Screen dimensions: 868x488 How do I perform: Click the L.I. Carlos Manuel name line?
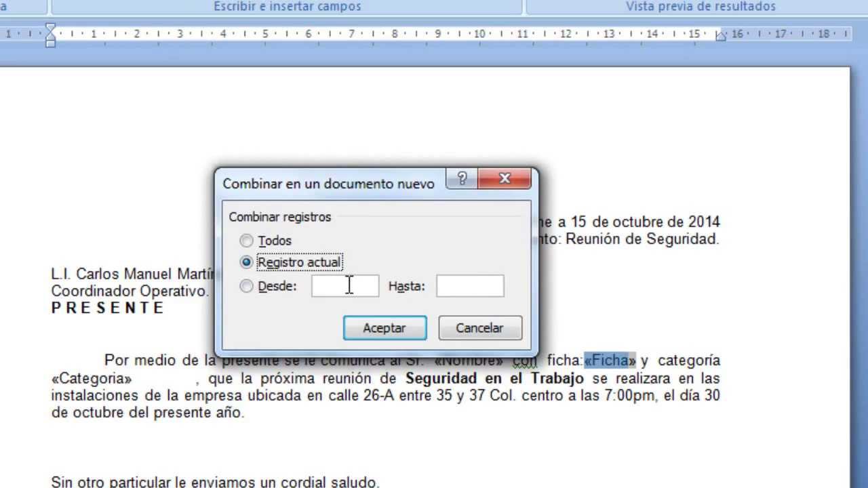(x=133, y=274)
